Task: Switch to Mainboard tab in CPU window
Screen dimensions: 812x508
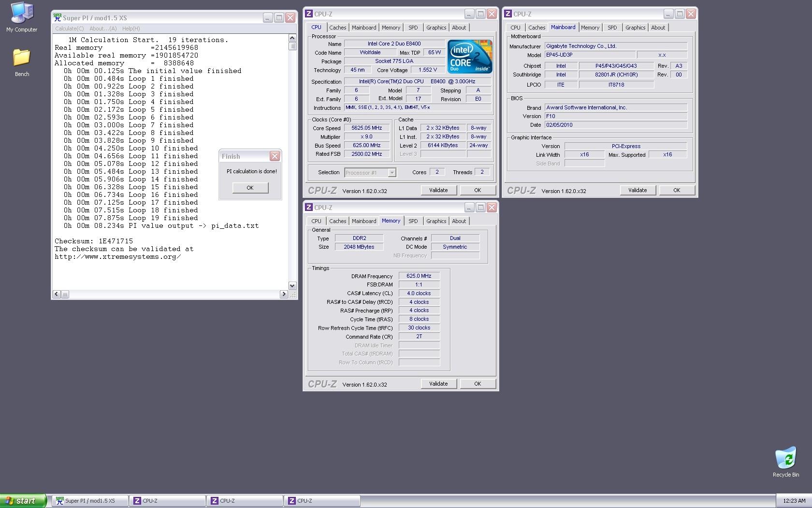Action: [364, 28]
